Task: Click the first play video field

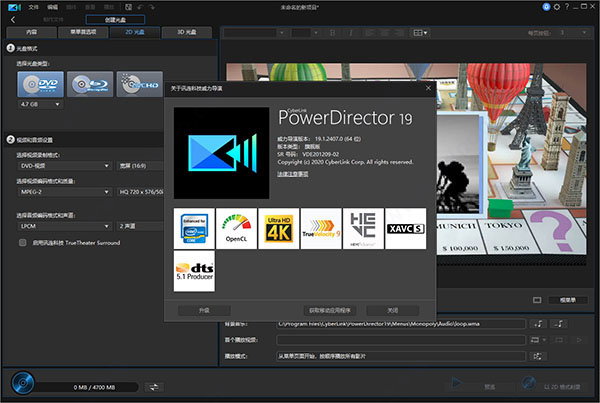Action: pyautogui.click(x=401, y=340)
